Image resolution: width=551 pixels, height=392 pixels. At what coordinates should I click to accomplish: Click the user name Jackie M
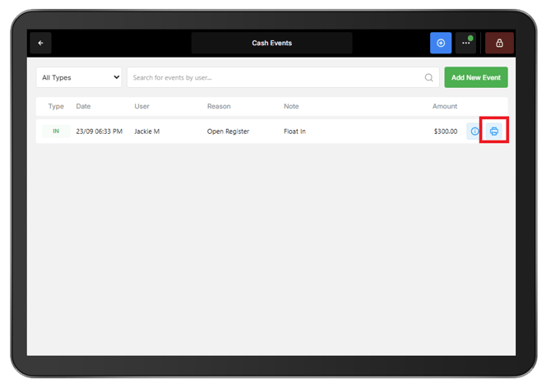pyautogui.click(x=147, y=131)
